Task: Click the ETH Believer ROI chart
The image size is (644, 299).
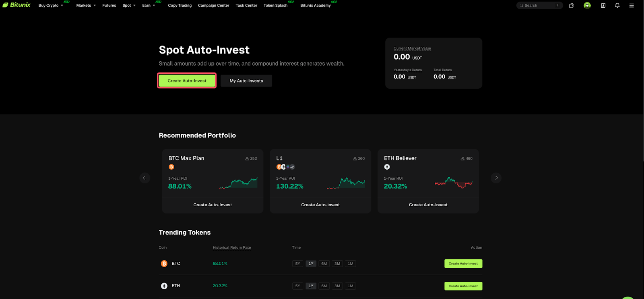Action: (454, 183)
